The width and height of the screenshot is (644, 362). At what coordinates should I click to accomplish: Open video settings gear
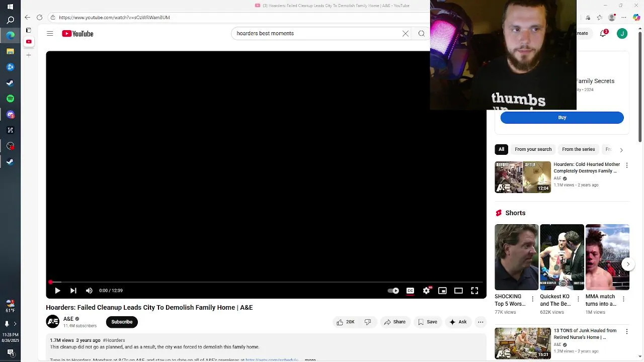pos(426,291)
